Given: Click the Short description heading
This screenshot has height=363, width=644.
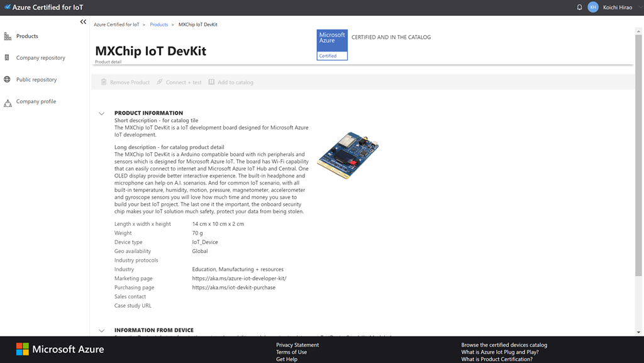Looking at the screenshot, I should pyautogui.click(x=156, y=120).
